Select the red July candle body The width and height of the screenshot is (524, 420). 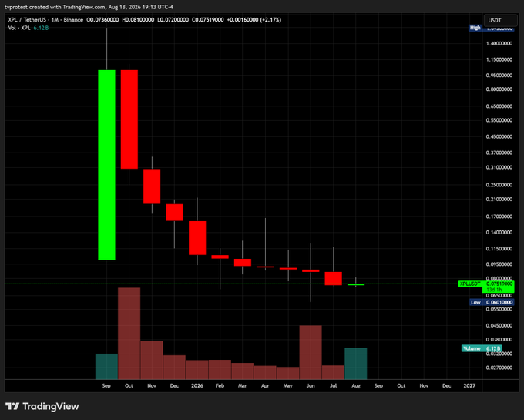pos(333,279)
